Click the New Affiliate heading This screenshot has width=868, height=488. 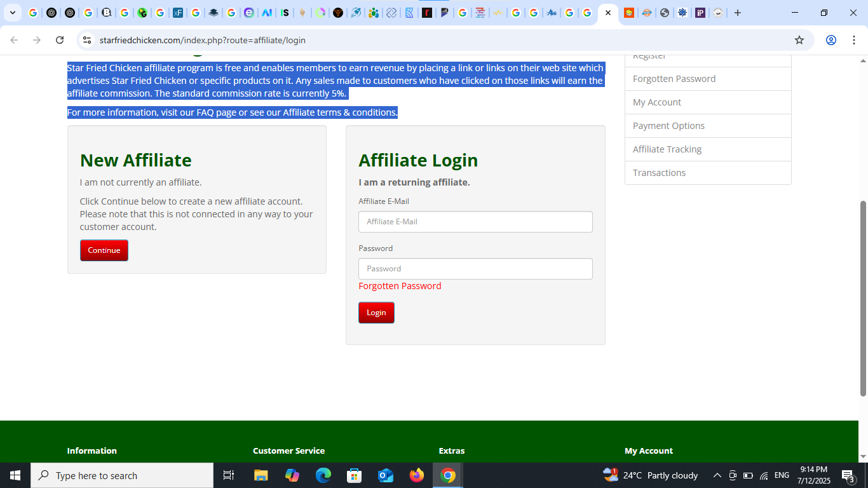pos(135,160)
